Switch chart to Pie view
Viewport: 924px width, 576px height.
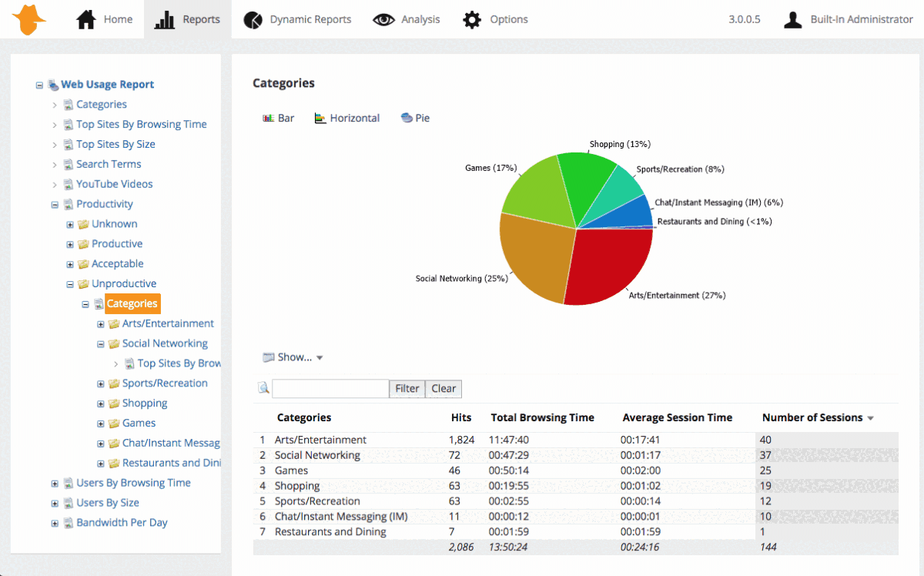pyautogui.click(x=416, y=118)
